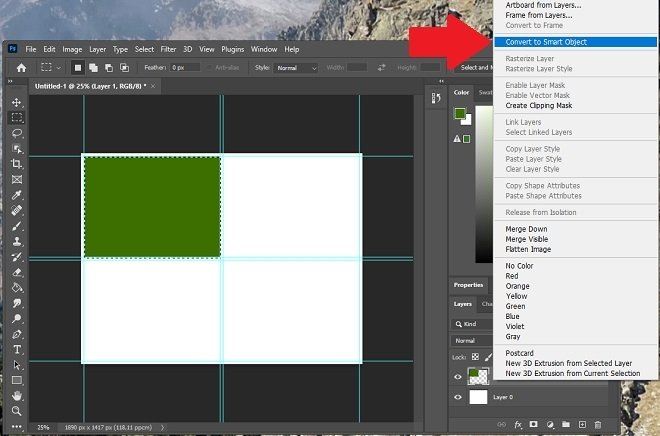Open the File menu
Screen dimensions: 660x436
31,49
